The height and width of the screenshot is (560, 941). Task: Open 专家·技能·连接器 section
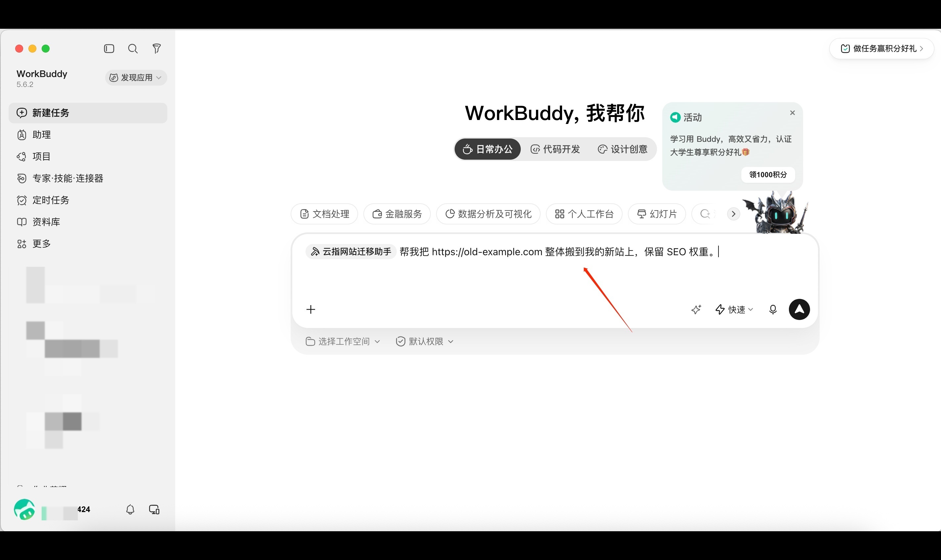pyautogui.click(x=88, y=178)
